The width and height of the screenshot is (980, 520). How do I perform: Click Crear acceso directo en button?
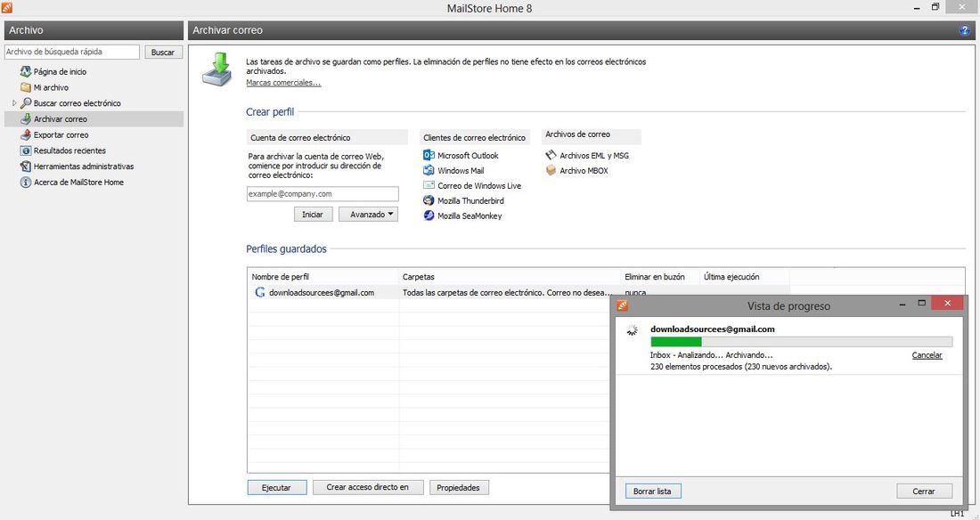[x=367, y=488]
